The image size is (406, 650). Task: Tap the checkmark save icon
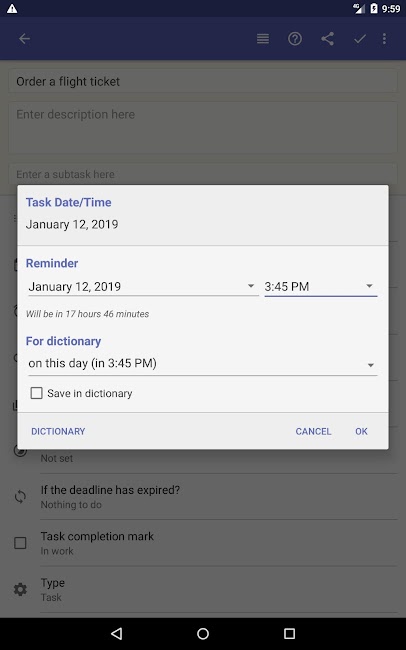pos(360,39)
